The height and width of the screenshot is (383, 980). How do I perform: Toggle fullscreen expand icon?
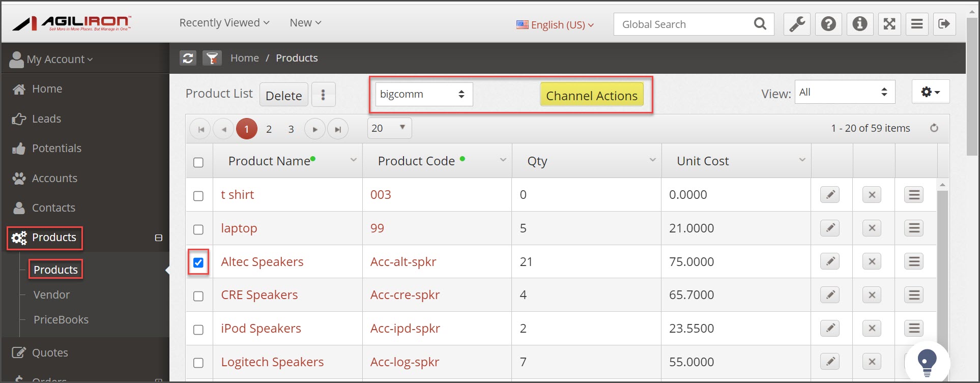click(889, 24)
